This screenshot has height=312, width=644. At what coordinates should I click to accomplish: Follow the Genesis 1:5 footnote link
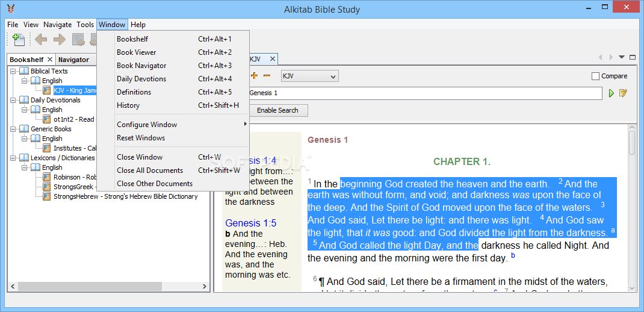250,223
